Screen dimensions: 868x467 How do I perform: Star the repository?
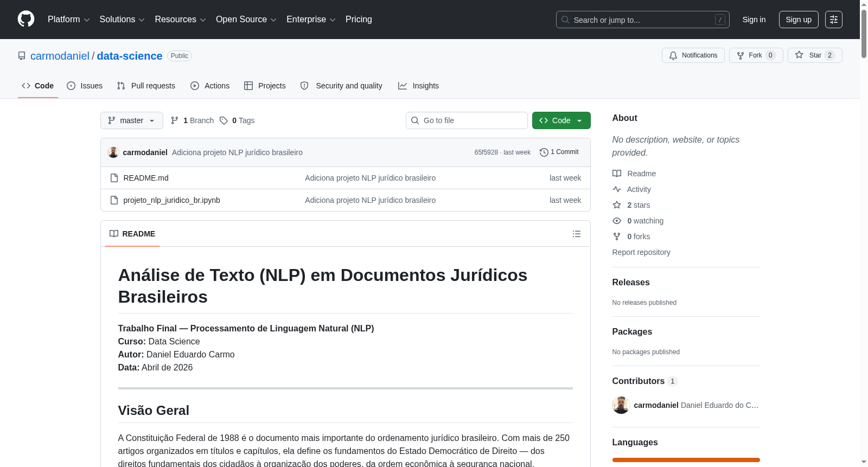tap(814, 55)
